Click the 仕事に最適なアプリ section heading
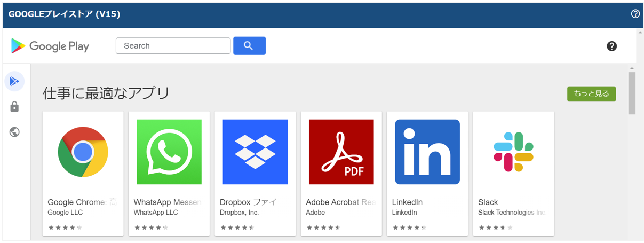The image size is (644, 243). (106, 93)
